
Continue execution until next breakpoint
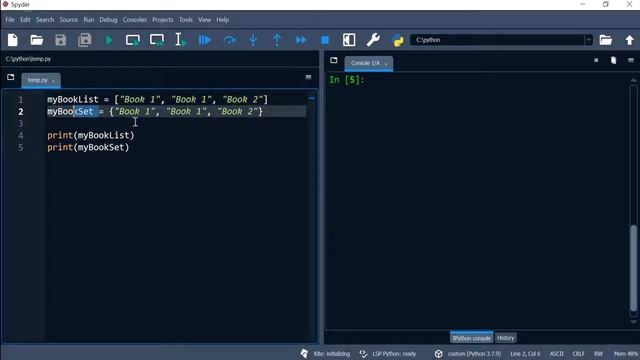tap(301, 40)
